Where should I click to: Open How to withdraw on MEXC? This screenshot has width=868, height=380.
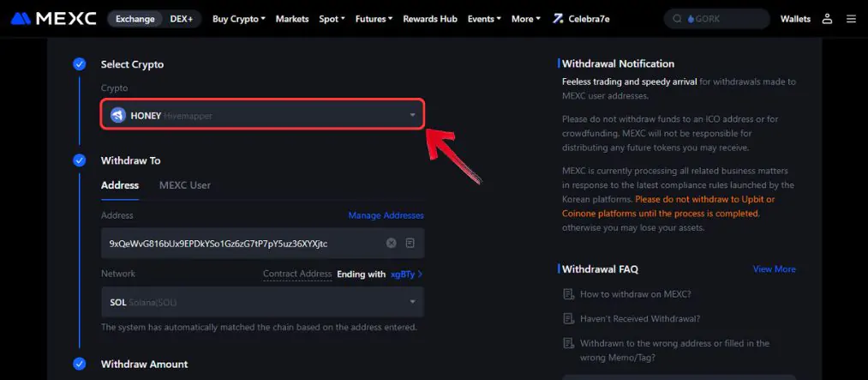click(636, 294)
